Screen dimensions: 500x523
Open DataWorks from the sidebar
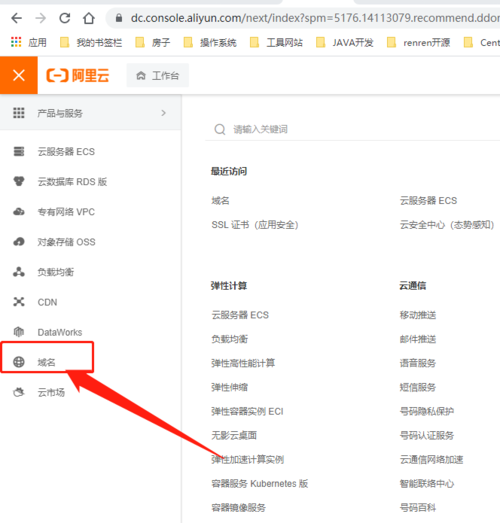[x=60, y=332]
